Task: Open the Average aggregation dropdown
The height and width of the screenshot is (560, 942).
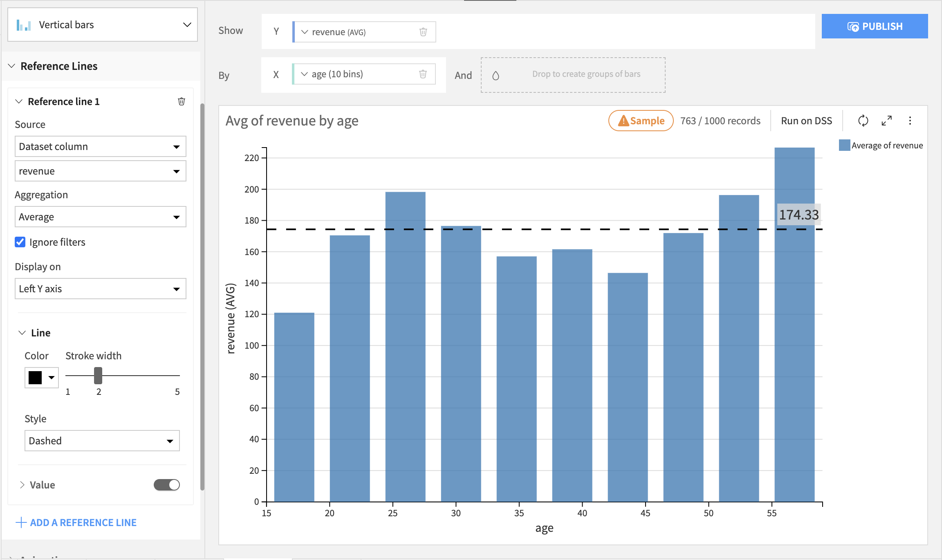Action: (x=101, y=217)
